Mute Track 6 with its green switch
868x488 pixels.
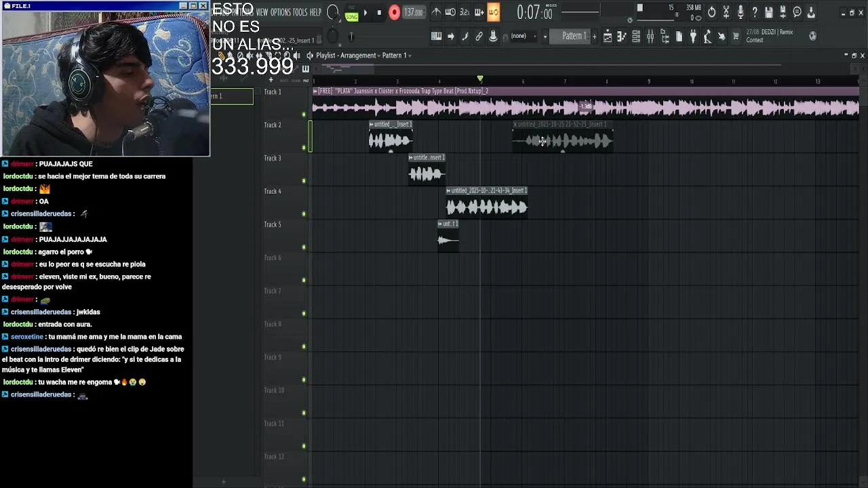click(304, 281)
